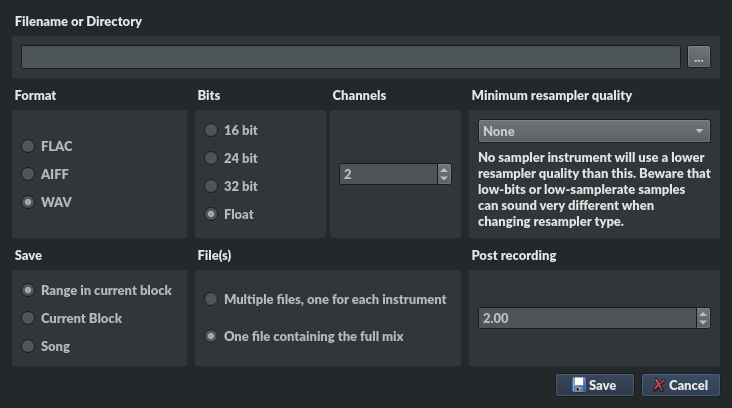Increase Post recording value with up arrow

703,313
